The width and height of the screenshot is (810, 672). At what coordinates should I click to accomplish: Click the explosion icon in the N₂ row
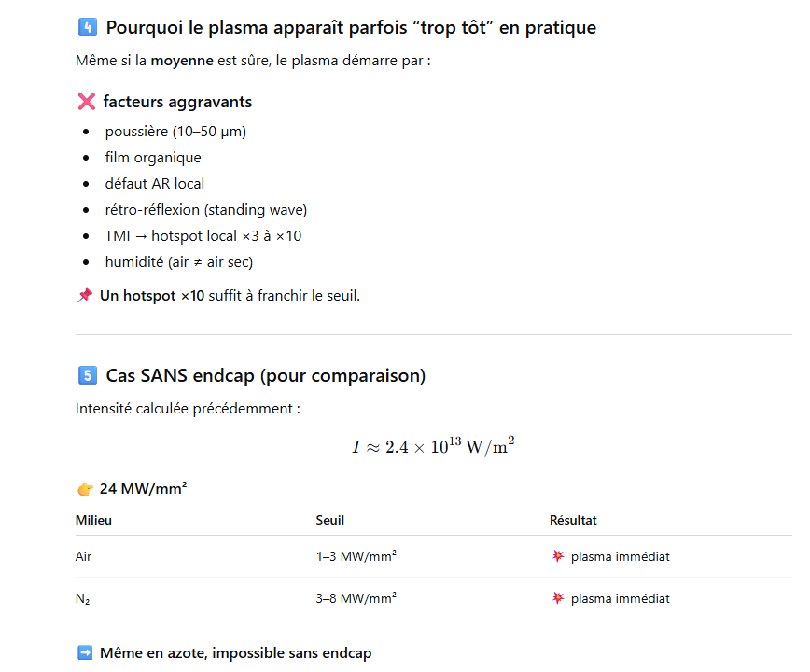point(558,598)
